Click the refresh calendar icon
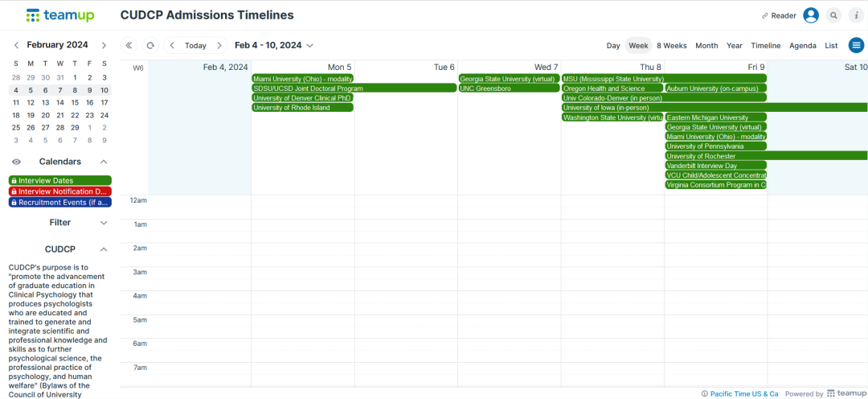 (150, 46)
